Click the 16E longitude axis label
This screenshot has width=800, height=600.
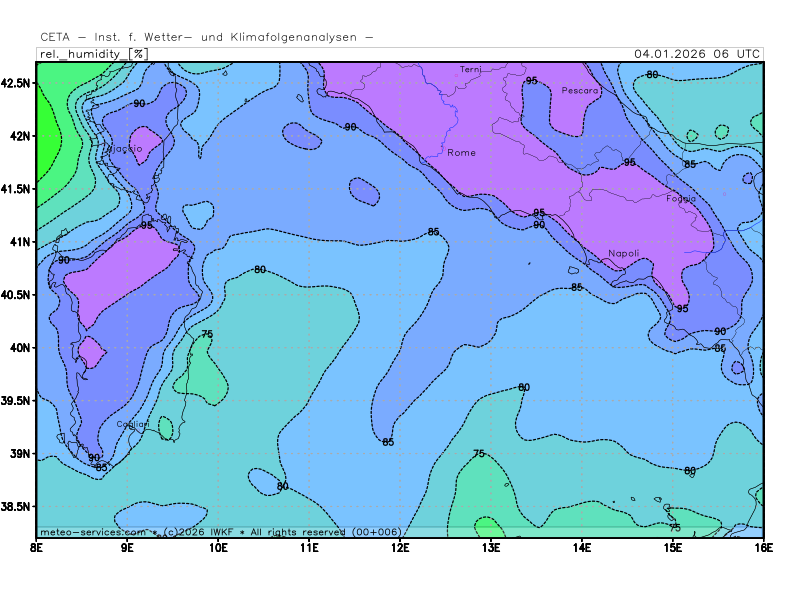763,548
